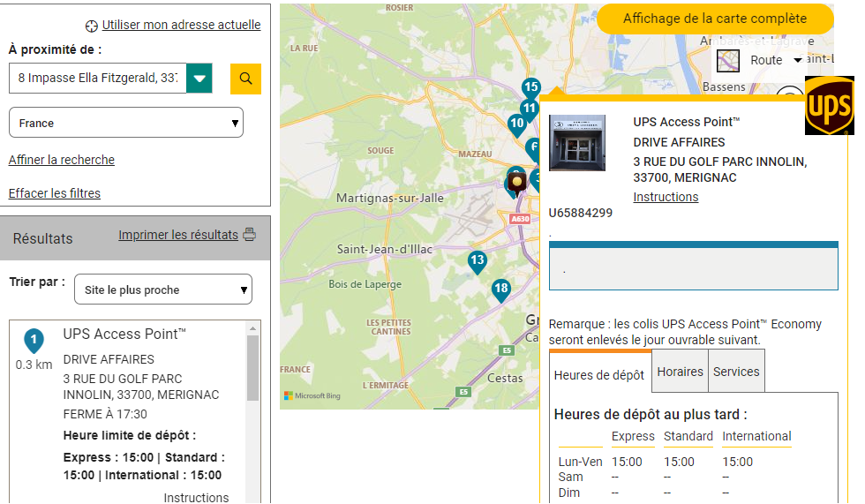Click the UPS shield logo
Screen dimensions: 865x504
point(829,106)
